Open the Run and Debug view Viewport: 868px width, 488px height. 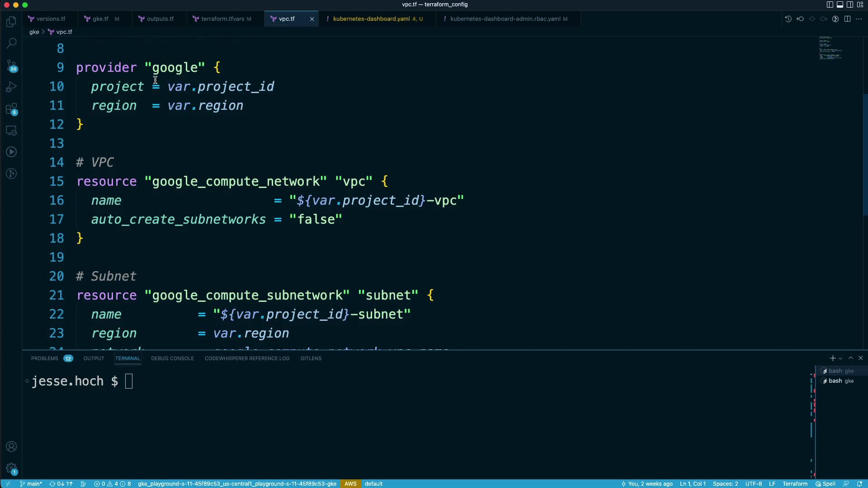(x=11, y=87)
